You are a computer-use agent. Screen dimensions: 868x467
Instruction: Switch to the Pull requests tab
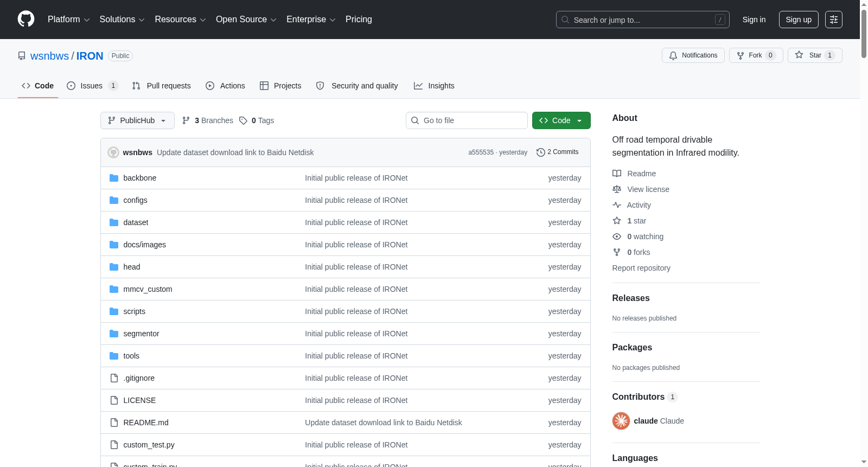162,86
